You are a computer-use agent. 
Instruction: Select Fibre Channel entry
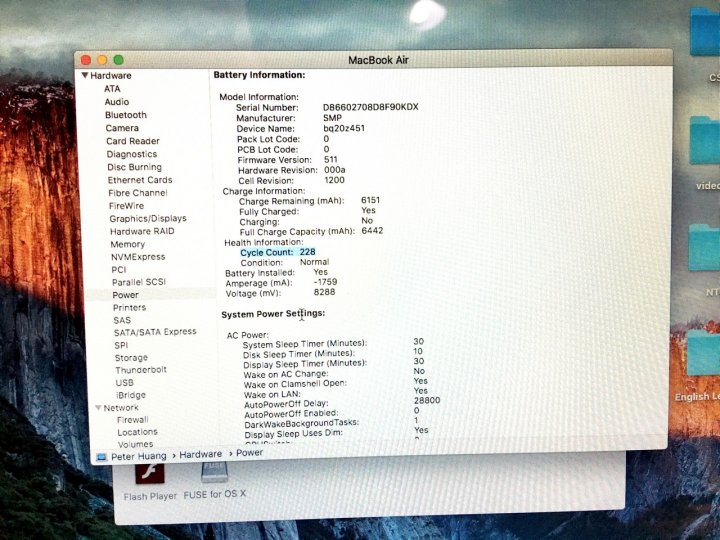[x=138, y=193]
